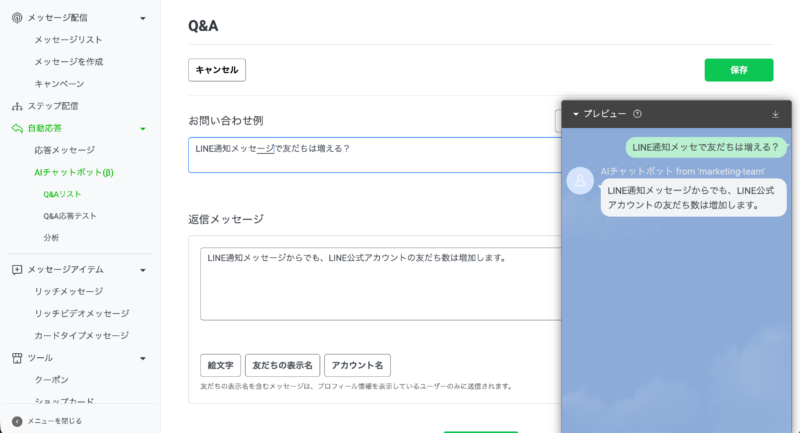Click the tools (ツール) shop icon

coord(17,358)
